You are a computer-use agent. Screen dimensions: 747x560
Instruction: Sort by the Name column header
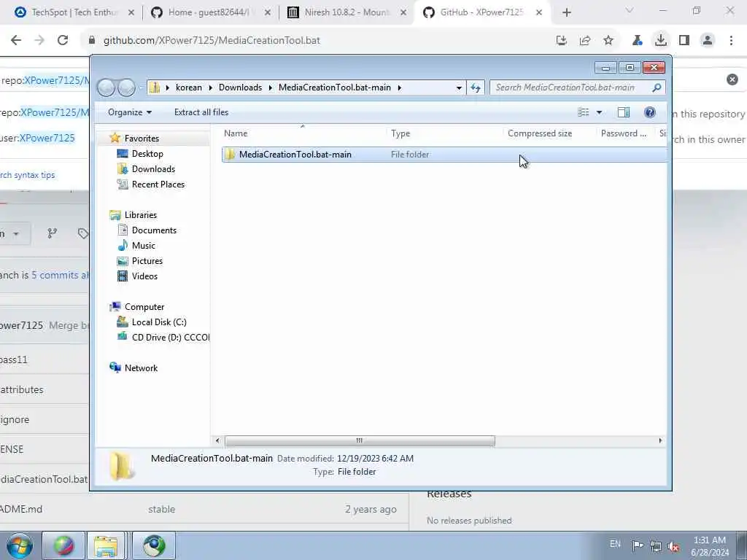tap(236, 134)
